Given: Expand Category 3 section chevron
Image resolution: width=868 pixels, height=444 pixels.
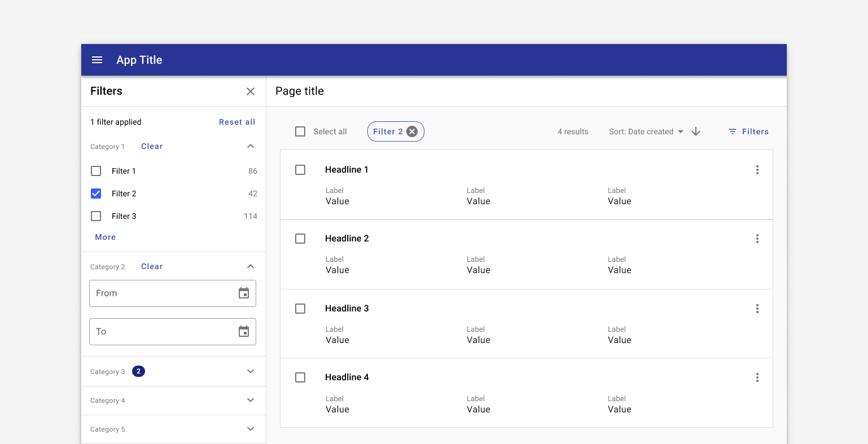Looking at the screenshot, I should [x=251, y=371].
